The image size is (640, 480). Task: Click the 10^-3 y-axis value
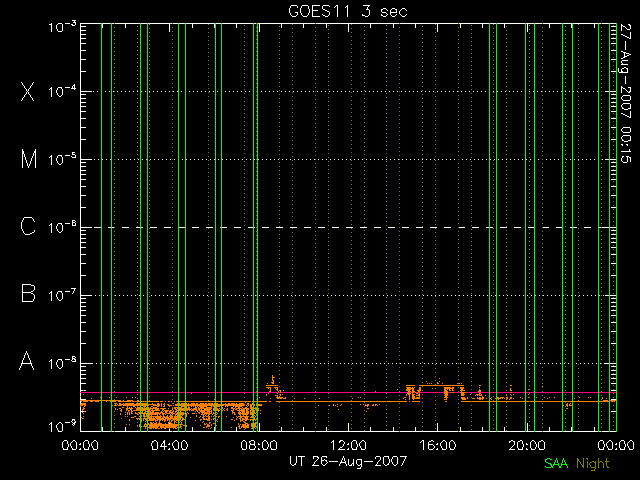point(62,27)
